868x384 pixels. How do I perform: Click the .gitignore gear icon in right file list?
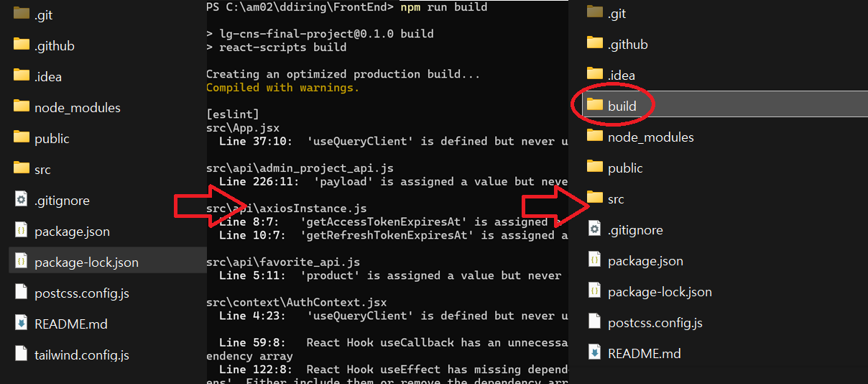pyautogui.click(x=594, y=230)
